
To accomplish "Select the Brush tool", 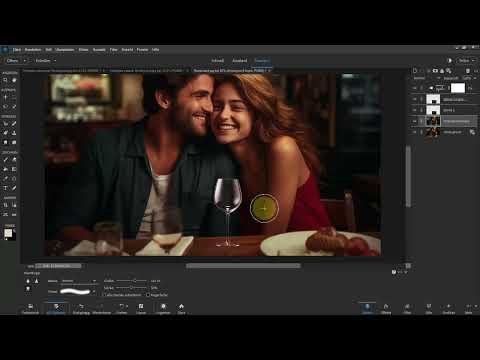I will click(5, 160).
